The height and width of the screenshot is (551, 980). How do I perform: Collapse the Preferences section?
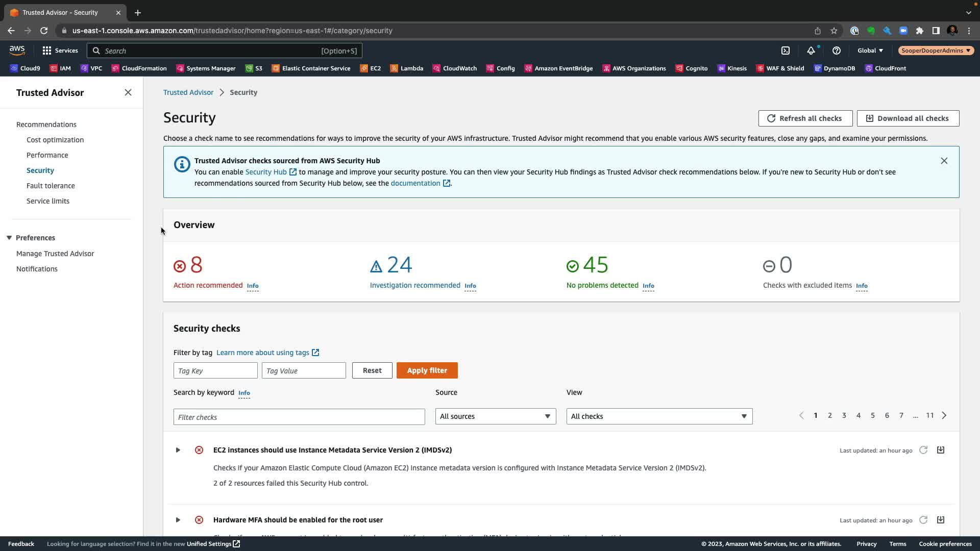(9, 238)
